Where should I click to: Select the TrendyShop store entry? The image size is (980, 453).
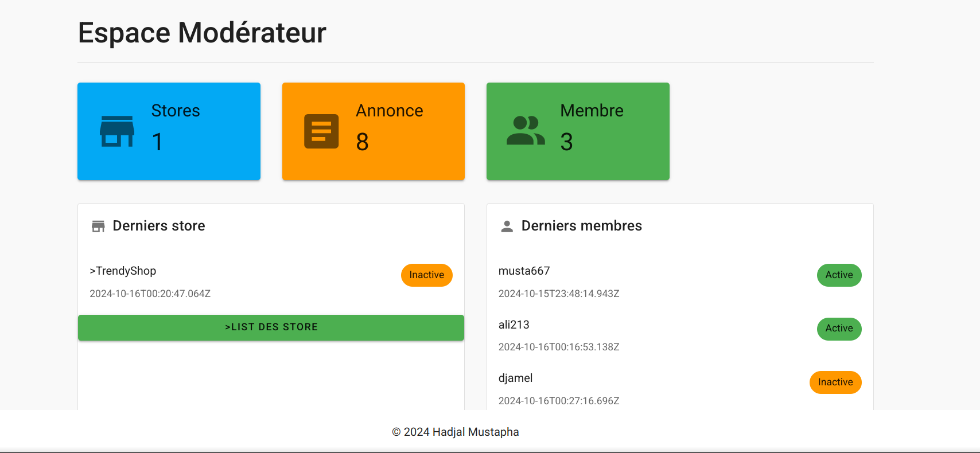pyautogui.click(x=123, y=271)
